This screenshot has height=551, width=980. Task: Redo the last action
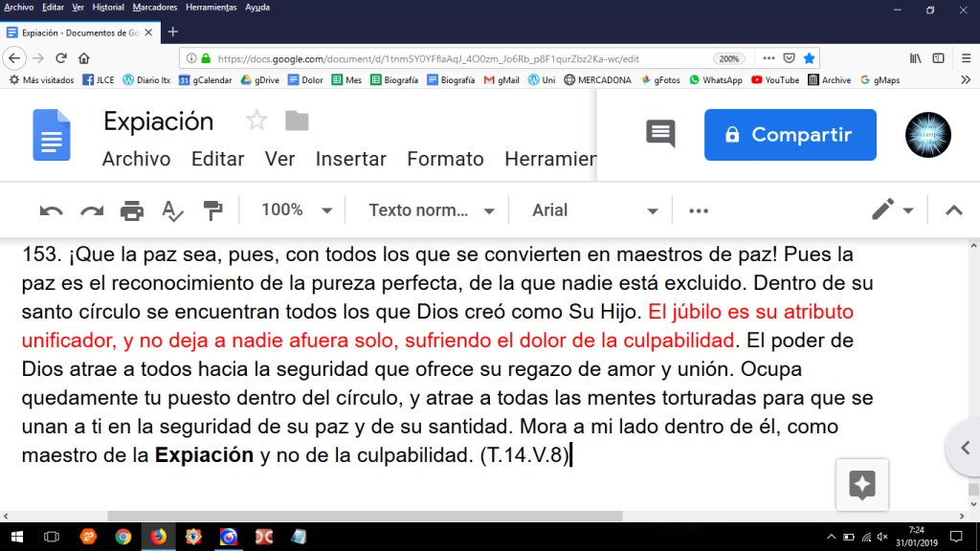pos(92,209)
